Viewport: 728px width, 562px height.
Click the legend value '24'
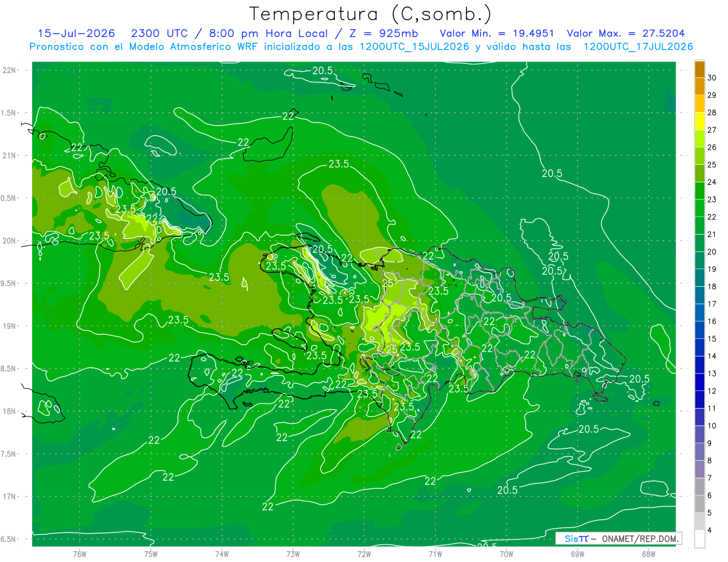(712, 182)
